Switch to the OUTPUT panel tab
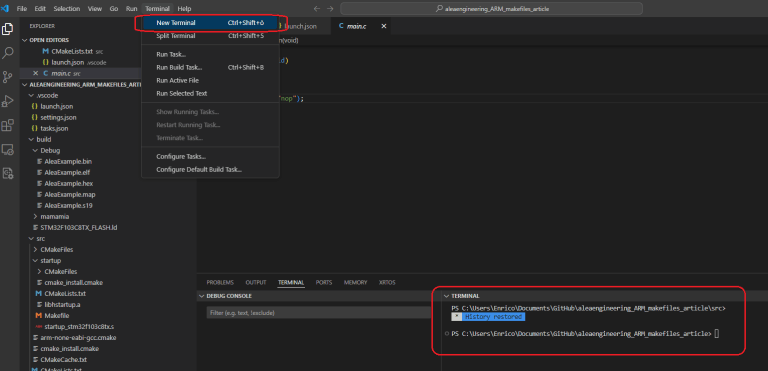The image size is (768, 371). click(x=256, y=282)
